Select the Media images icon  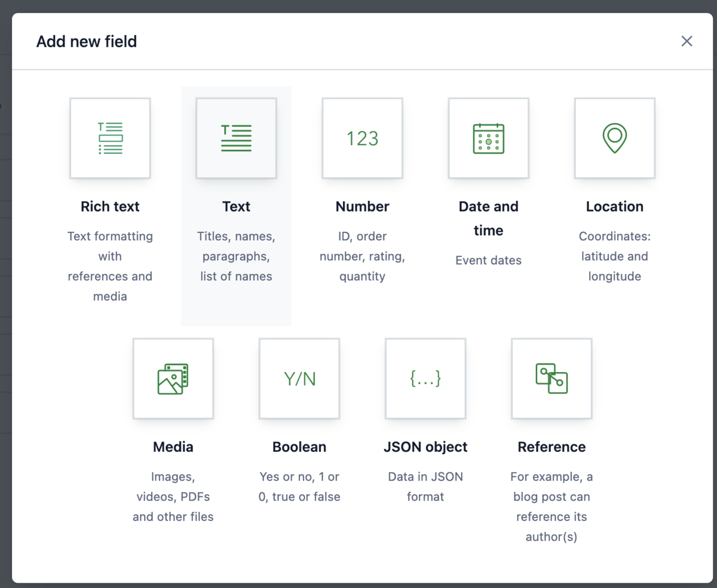coord(173,379)
